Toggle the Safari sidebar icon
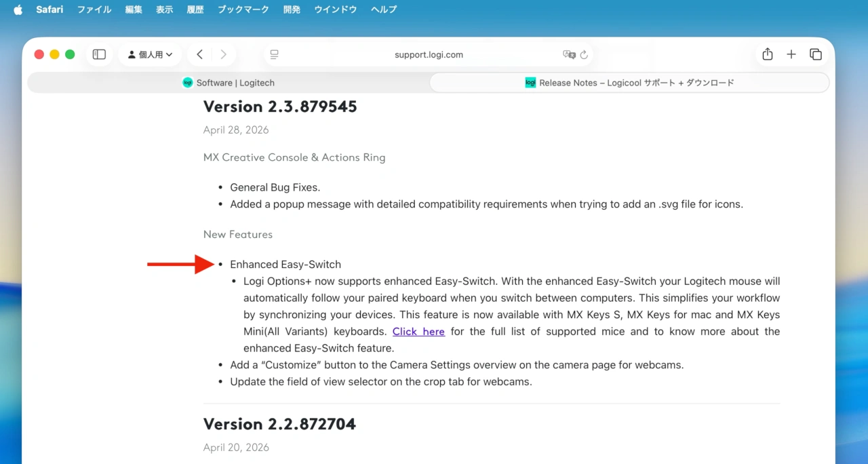 pyautogui.click(x=99, y=54)
